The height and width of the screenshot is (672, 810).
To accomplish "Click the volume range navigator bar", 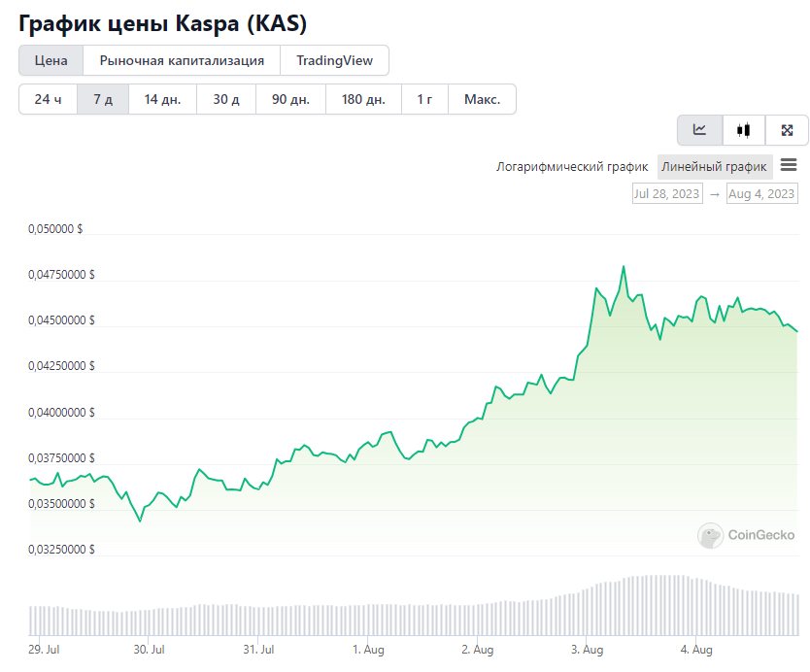I will click(x=414, y=605).
